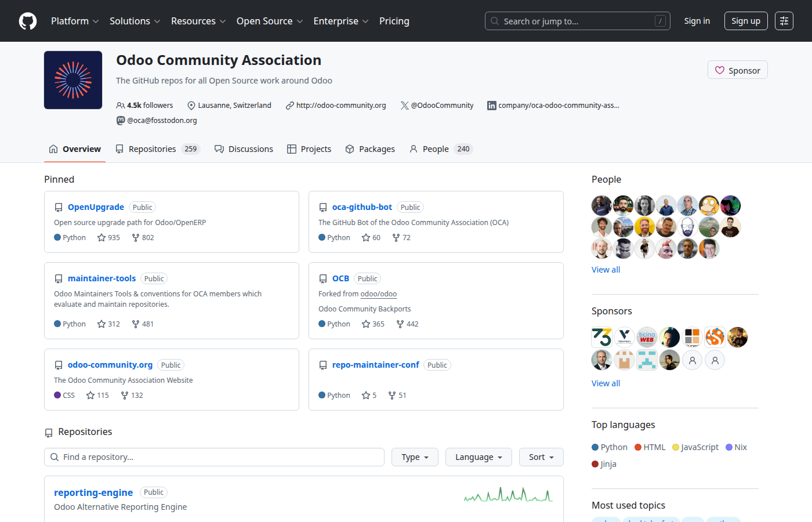
Task: Open the Sort dropdown
Action: pyautogui.click(x=541, y=457)
